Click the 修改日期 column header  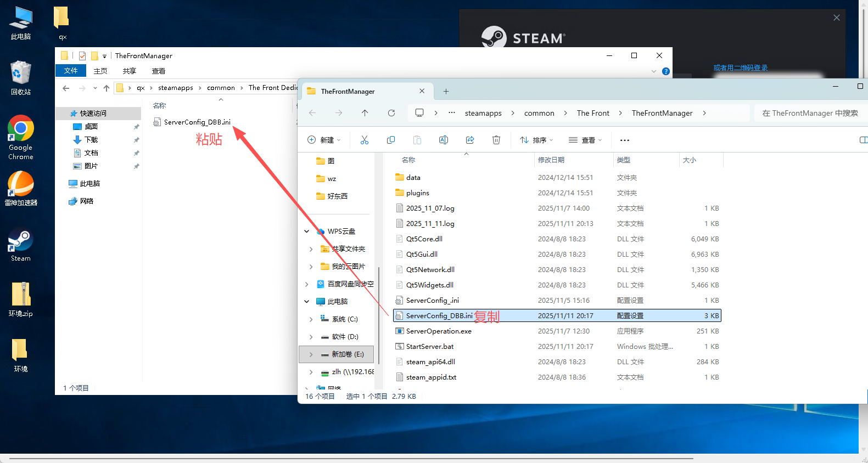click(551, 160)
